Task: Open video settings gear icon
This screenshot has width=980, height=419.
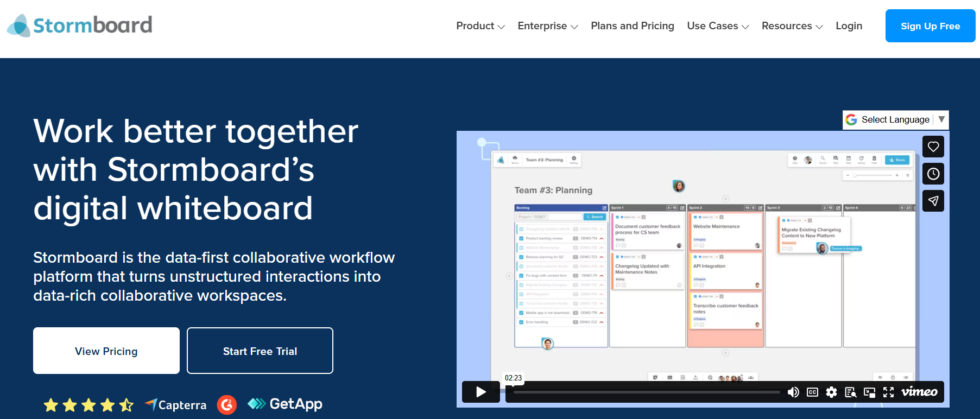Action: tap(831, 392)
